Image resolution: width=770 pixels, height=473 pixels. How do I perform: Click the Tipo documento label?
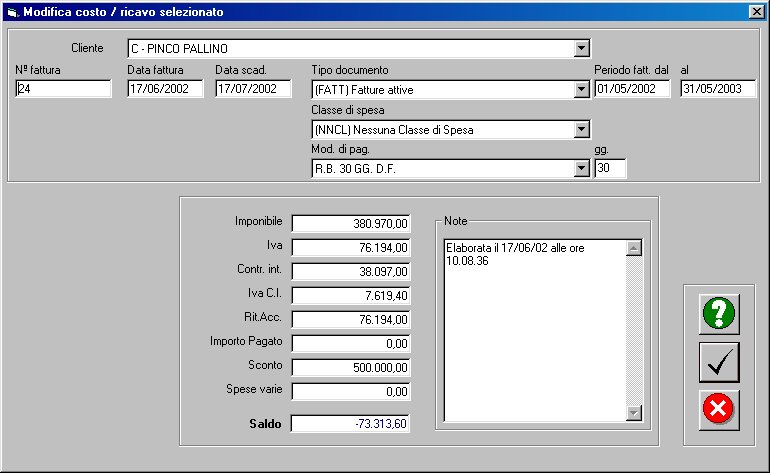coord(350,70)
